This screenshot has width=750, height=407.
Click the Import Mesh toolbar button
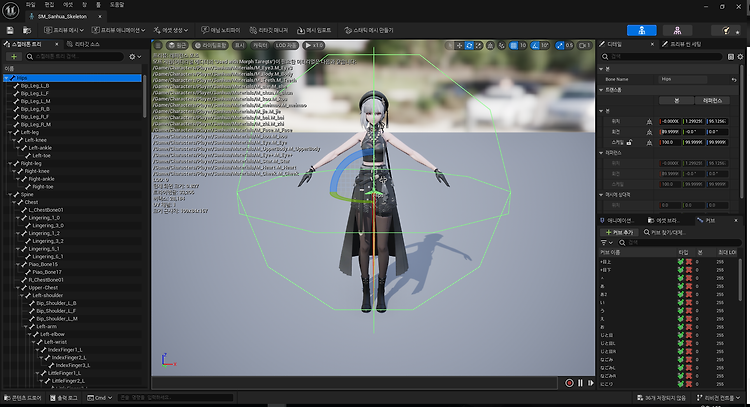tap(314, 30)
